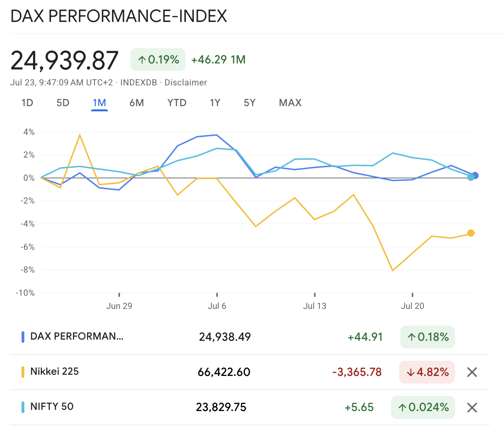
Task: Click the light blue NIFTY 50 color marker
Action: pos(23,407)
